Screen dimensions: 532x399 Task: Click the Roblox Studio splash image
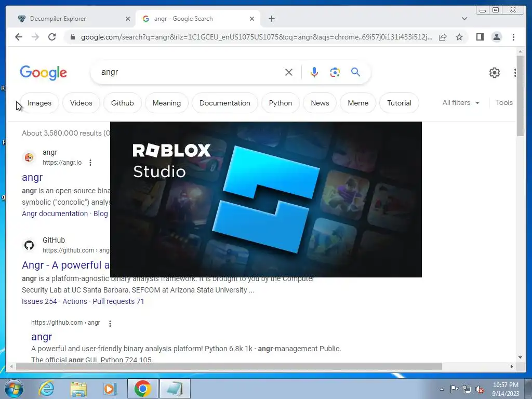click(266, 199)
